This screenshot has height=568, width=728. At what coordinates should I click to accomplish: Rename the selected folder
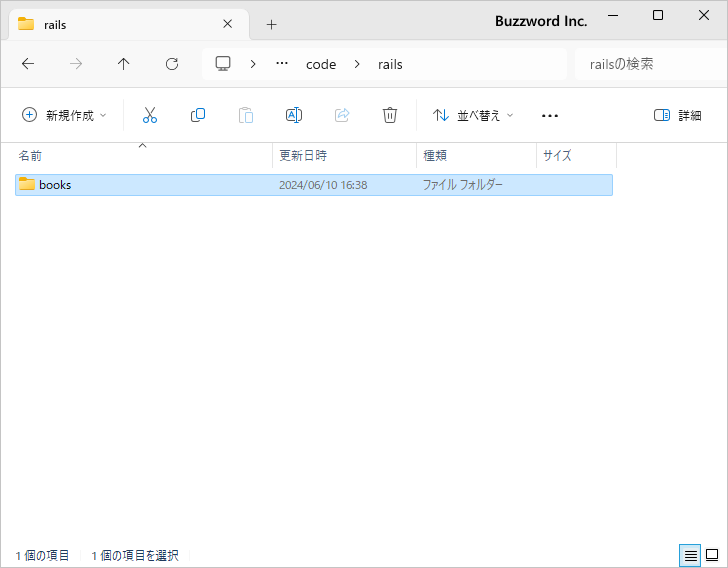pyautogui.click(x=294, y=115)
